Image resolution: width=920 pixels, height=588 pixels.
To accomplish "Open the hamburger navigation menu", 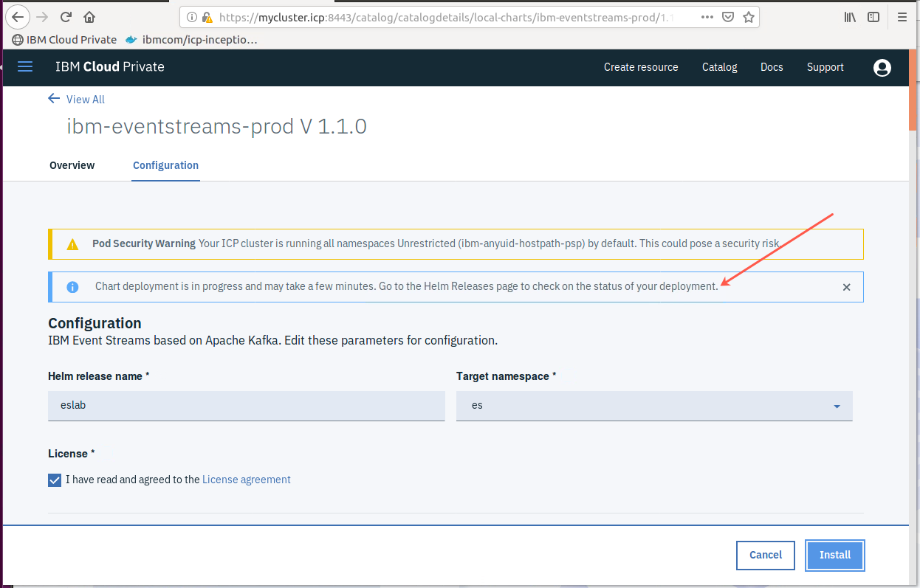I will click(x=25, y=66).
